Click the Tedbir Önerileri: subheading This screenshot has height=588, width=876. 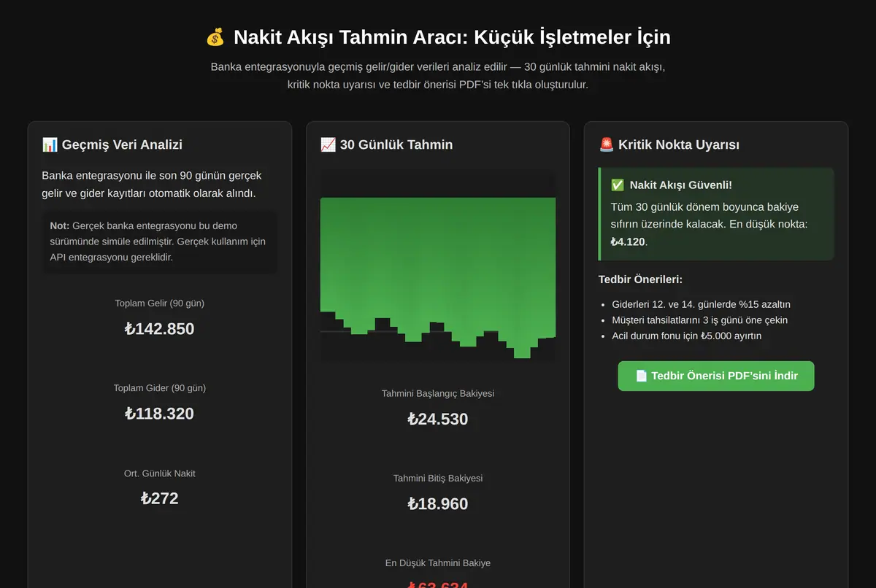pyautogui.click(x=640, y=279)
